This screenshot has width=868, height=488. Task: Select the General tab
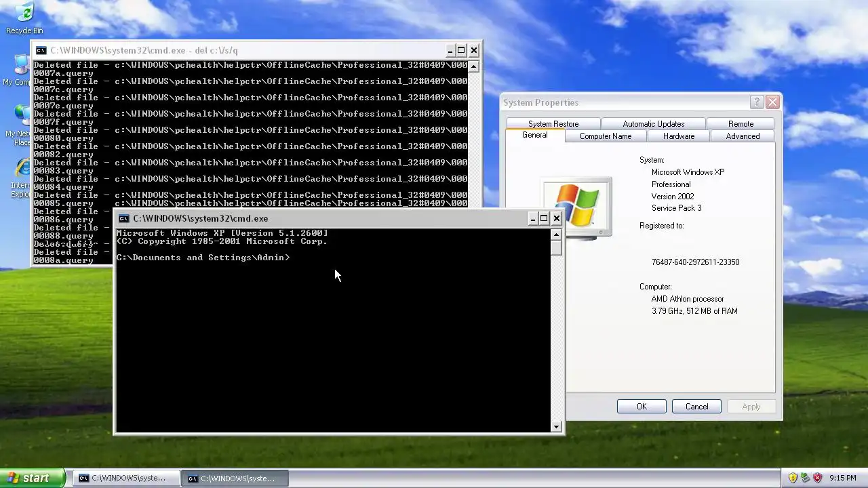(x=535, y=136)
